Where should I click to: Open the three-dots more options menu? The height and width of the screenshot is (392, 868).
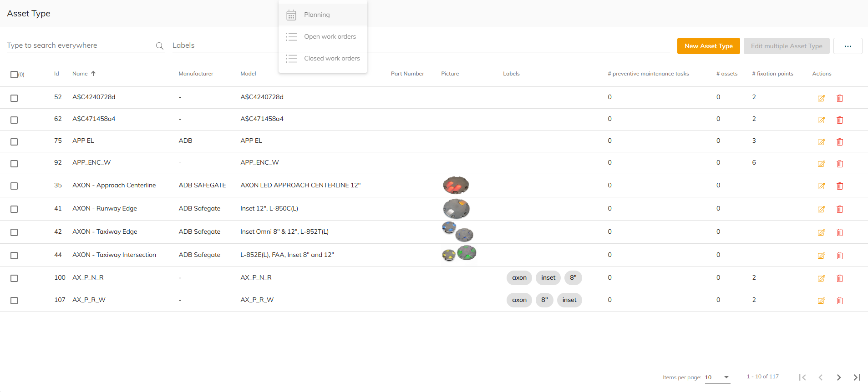pos(848,46)
